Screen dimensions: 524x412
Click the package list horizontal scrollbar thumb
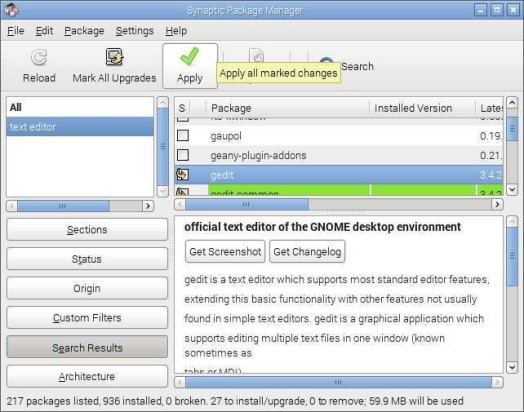click(247, 204)
